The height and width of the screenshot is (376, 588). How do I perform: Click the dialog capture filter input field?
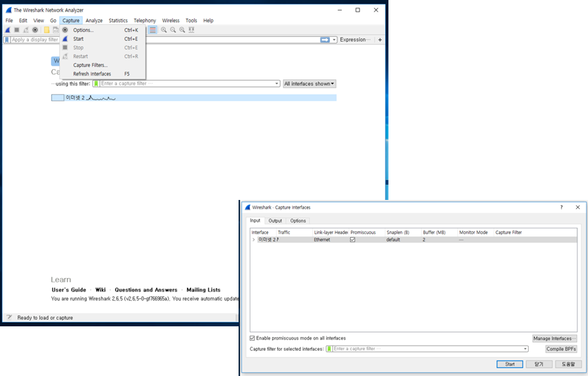pos(427,349)
